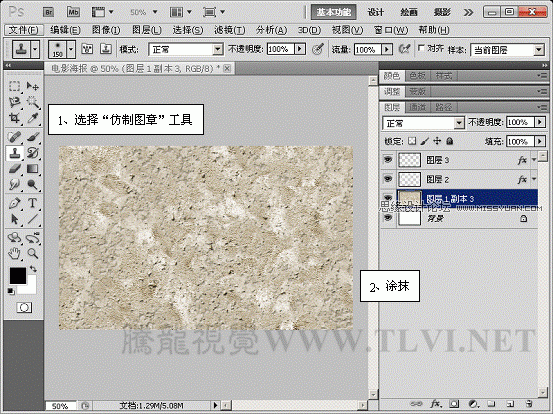
Task: Toggle visibility of Layer 1 copy 3
Action: tap(388, 197)
